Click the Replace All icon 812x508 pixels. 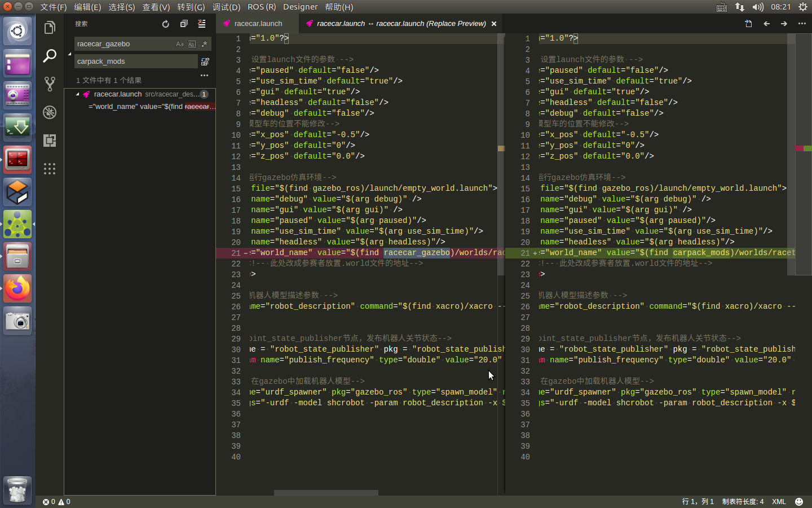(205, 62)
